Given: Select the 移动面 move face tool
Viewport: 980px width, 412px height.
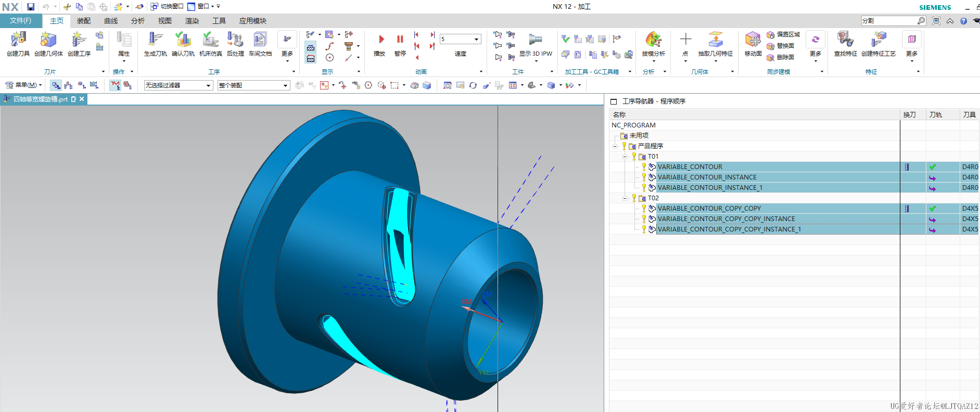Looking at the screenshot, I should click(x=753, y=45).
